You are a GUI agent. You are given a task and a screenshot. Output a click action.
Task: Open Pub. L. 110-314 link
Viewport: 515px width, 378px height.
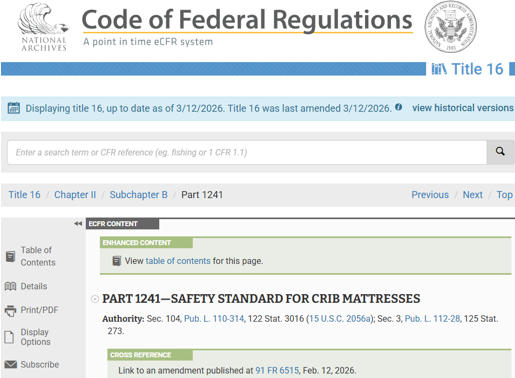pyautogui.click(x=214, y=319)
